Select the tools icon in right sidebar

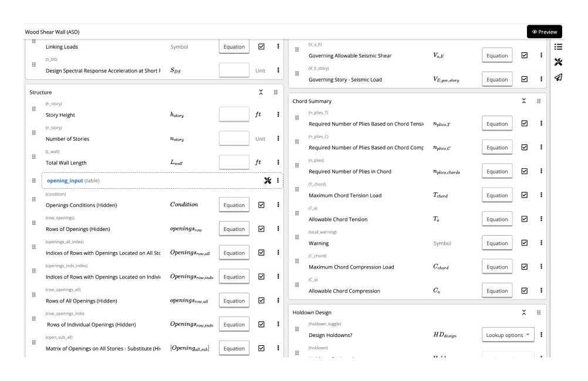click(x=558, y=62)
